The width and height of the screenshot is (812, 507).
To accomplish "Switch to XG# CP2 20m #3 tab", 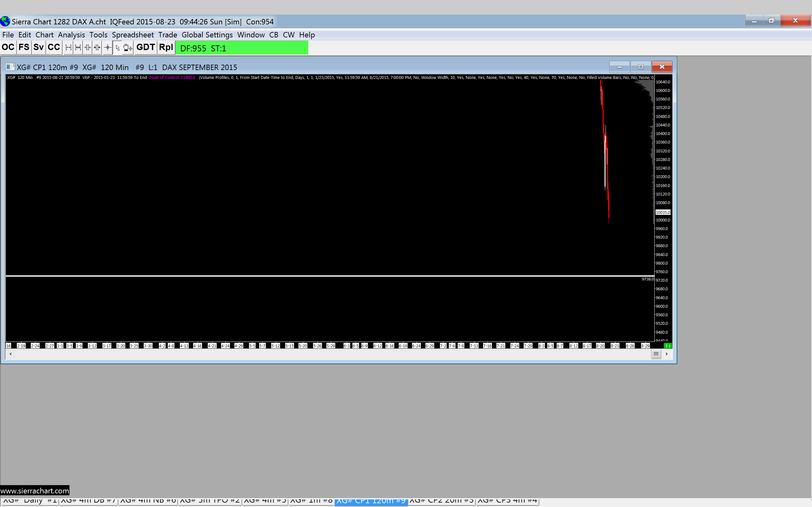I will click(x=441, y=501).
